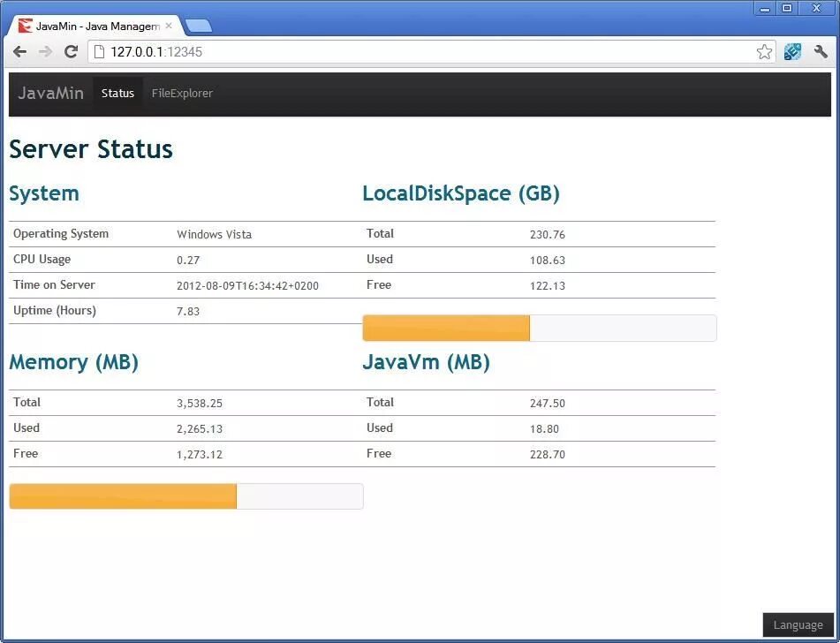Select the Operating System label
This screenshot has width=840, height=643.
point(61,234)
